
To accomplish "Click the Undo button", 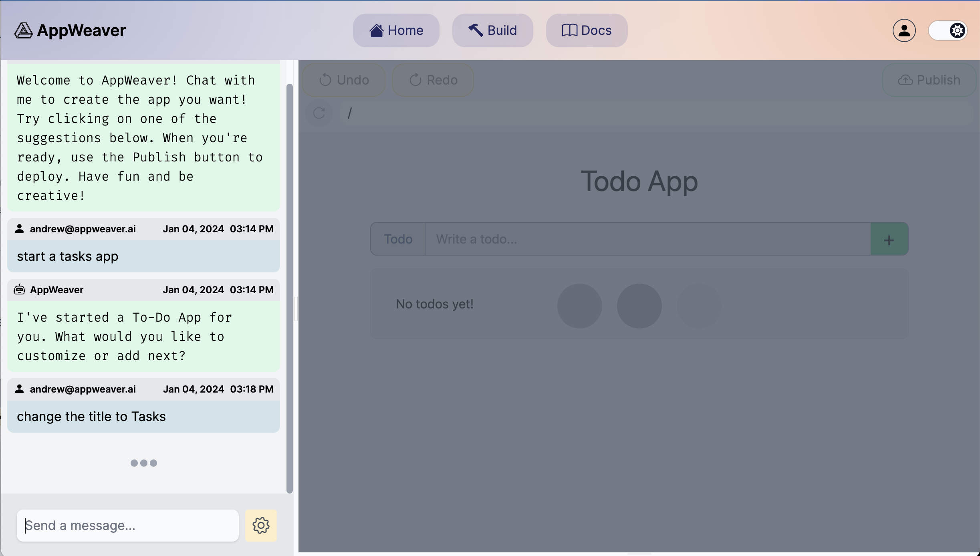I will pyautogui.click(x=344, y=80).
